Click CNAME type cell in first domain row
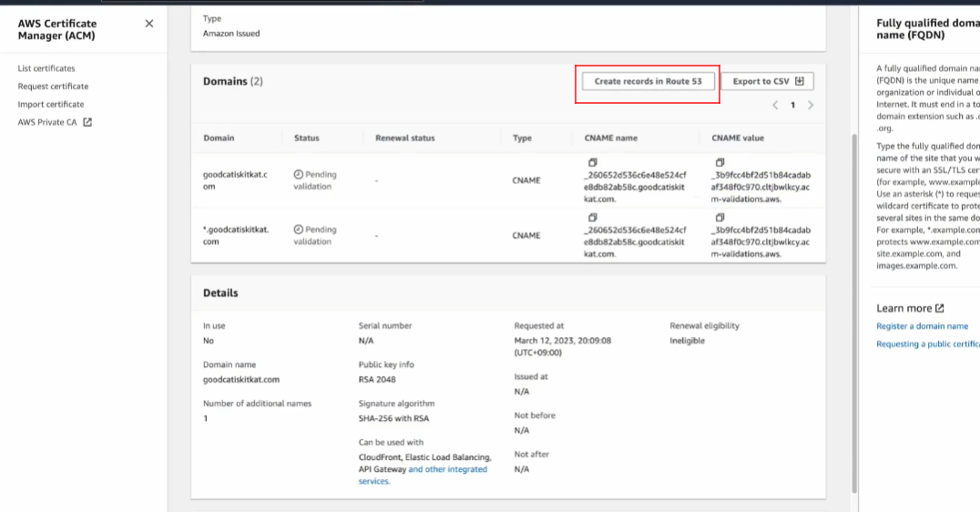The image size is (980, 512). 526,180
